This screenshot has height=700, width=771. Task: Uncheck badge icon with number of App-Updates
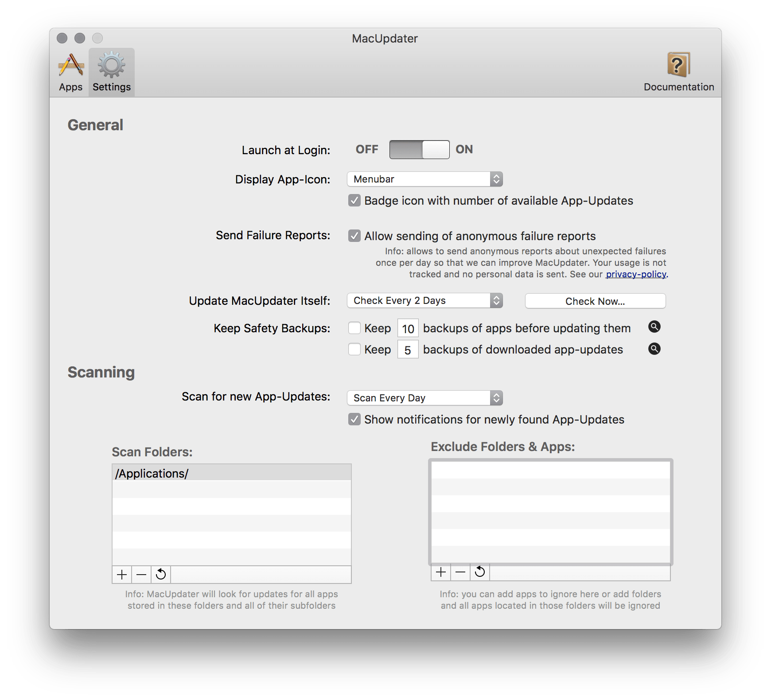[354, 201]
